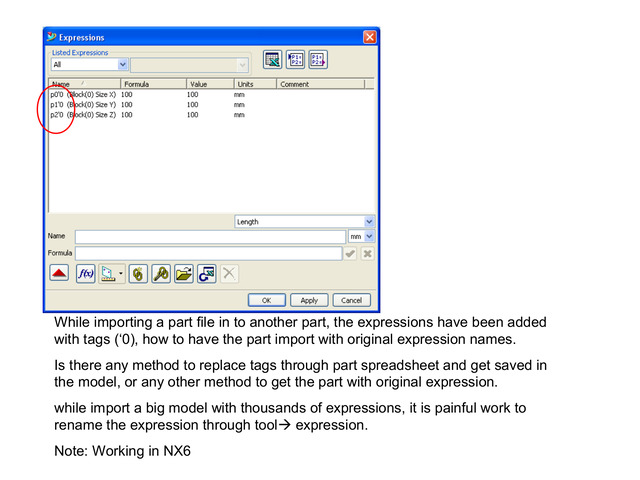
Task: Click Refresh Values from External Spreadsheet icon
Action: pyautogui.click(x=207, y=273)
